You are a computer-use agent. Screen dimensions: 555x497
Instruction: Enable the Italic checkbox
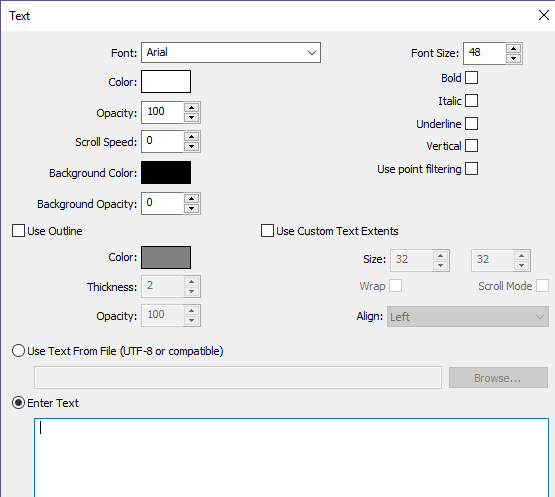[471, 101]
